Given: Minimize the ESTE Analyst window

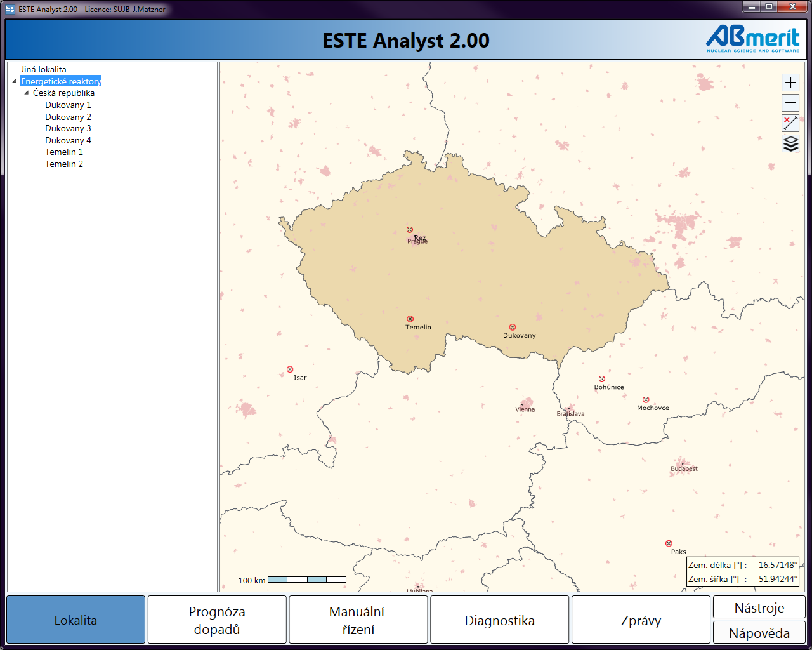Looking at the screenshot, I should (x=752, y=7).
